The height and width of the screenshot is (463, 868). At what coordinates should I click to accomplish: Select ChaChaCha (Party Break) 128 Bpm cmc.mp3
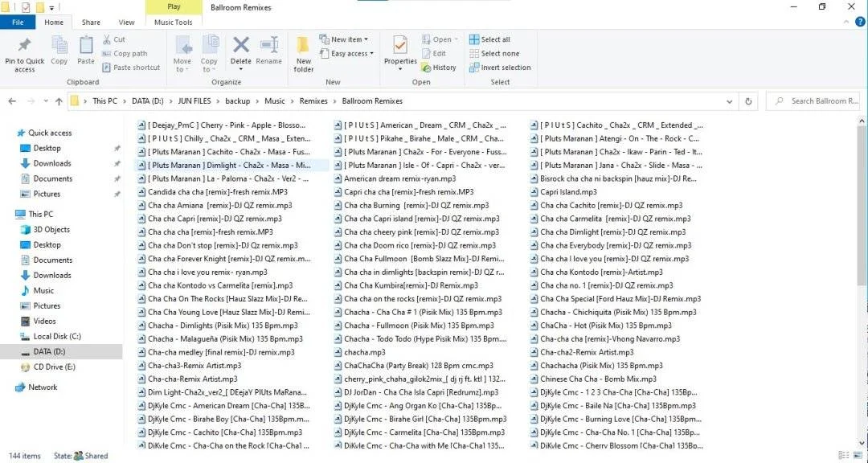coord(414,366)
